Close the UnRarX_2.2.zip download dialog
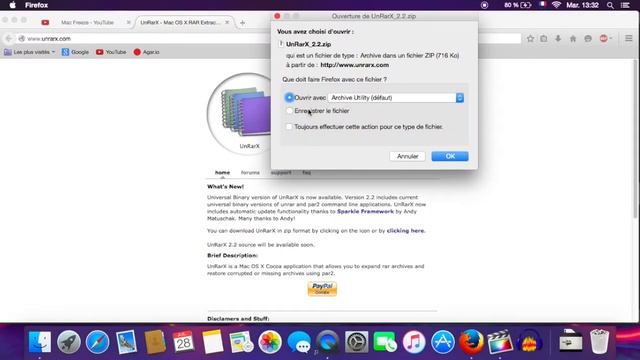The image size is (640, 360). (277, 16)
